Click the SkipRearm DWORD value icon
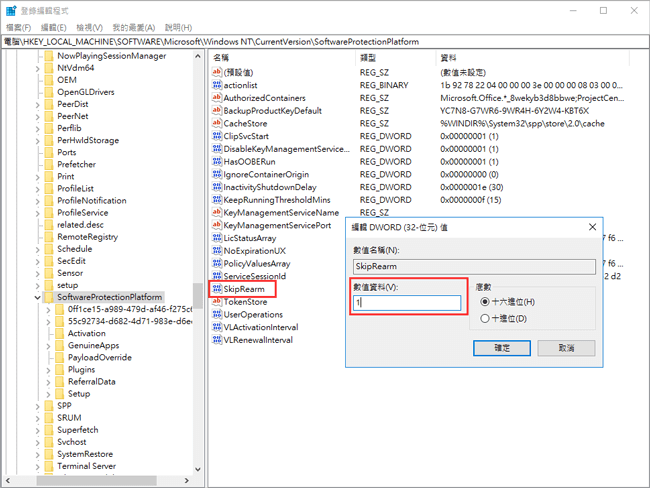Image resolution: width=650 pixels, height=488 pixels. pyautogui.click(x=216, y=288)
